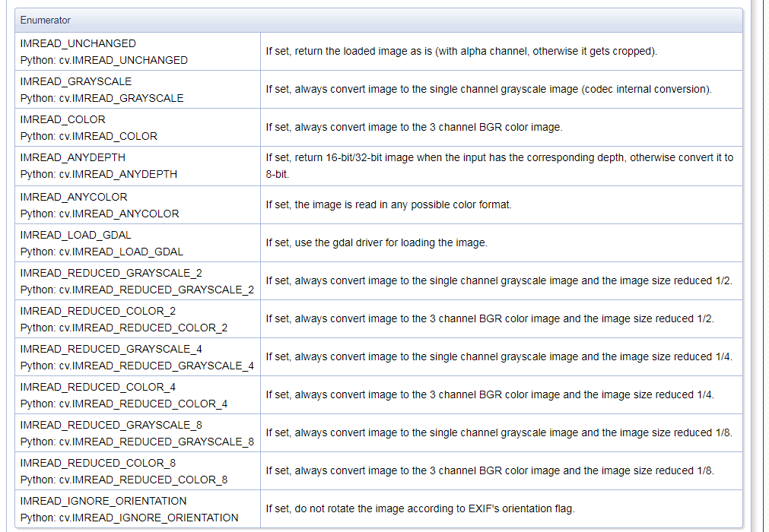Click the 'return 16-bit/32-bit image' description
This screenshot has height=532, width=769.
coord(500,166)
